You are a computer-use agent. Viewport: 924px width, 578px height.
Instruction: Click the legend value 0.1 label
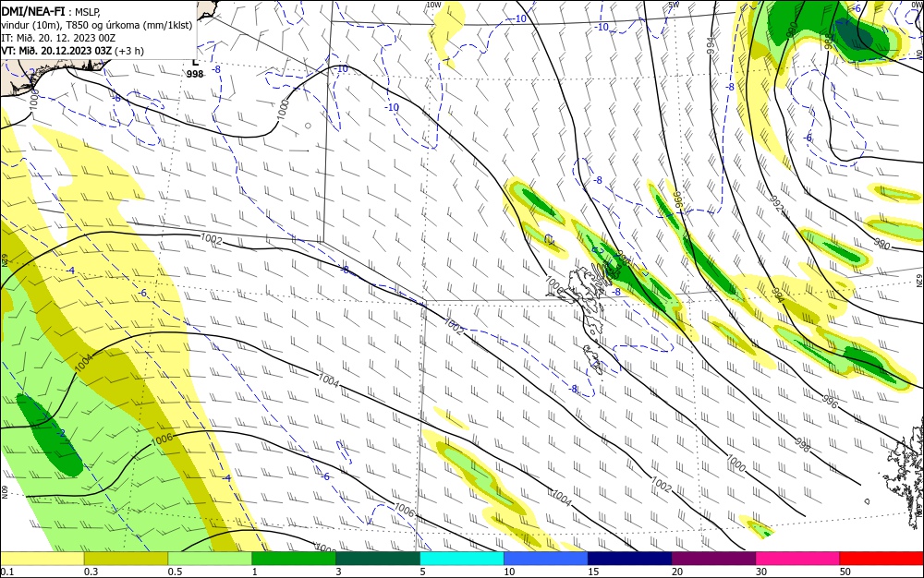click(x=7, y=572)
